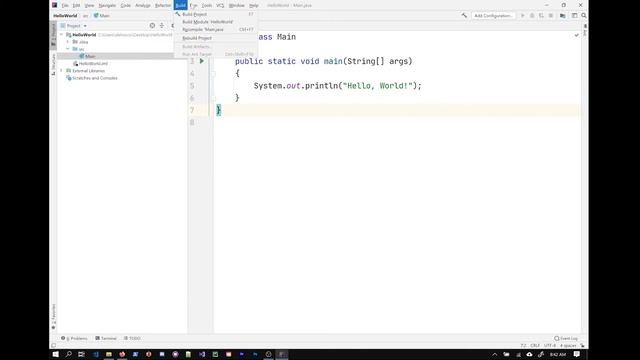This screenshot has height=360, width=640.
Task: Show hidden system tray icons chevron
Action: point(494,354)
